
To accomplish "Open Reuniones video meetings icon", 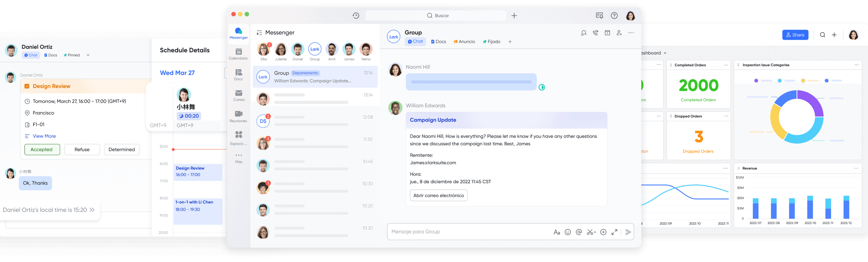I will click(238, 116).
